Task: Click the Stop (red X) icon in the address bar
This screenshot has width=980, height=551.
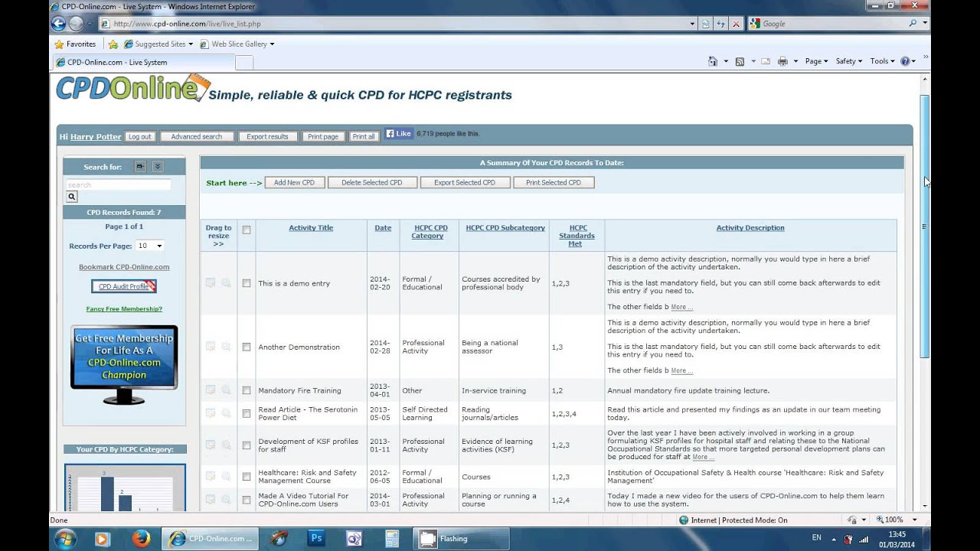Action: coord(736,24)
